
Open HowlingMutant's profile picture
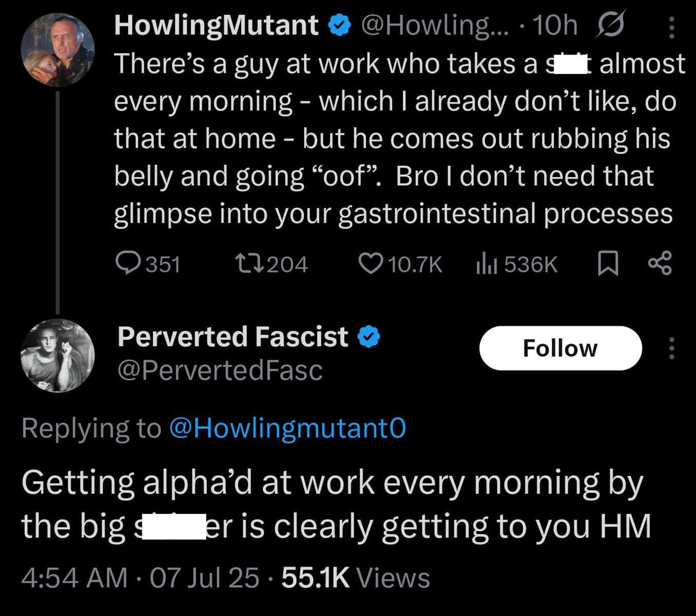(57, 50)
